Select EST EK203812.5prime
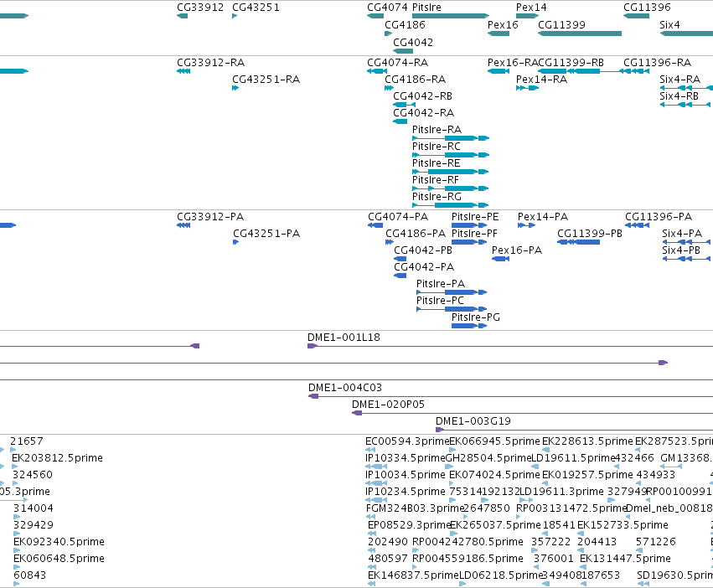This screenshot has width=713, height=588. tap(14, 467)
